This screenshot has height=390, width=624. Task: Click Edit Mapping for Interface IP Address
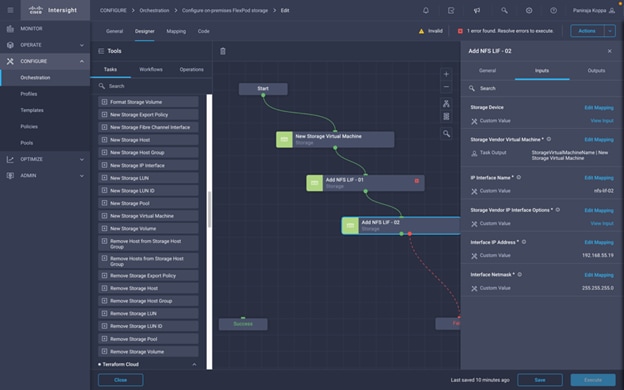tap(599, 242)
